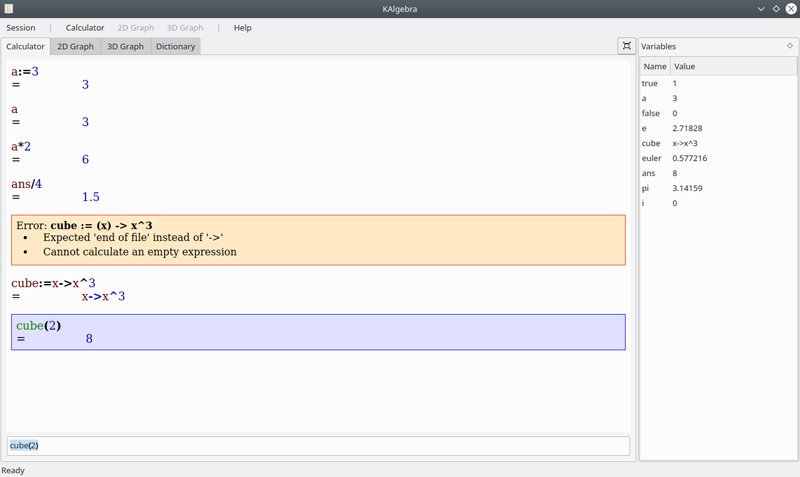Open the Session menu
This screenshot has width=800, height=477.
tap(21, 28)
